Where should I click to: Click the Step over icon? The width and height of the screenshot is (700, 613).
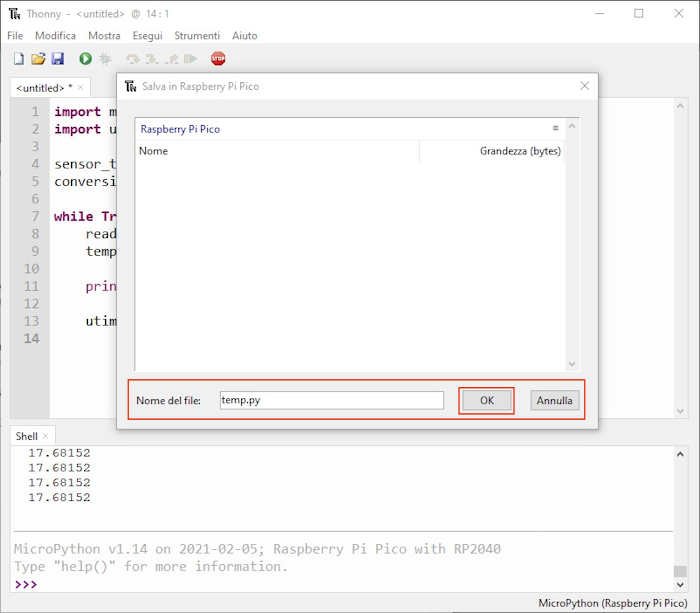pos(133,59)
